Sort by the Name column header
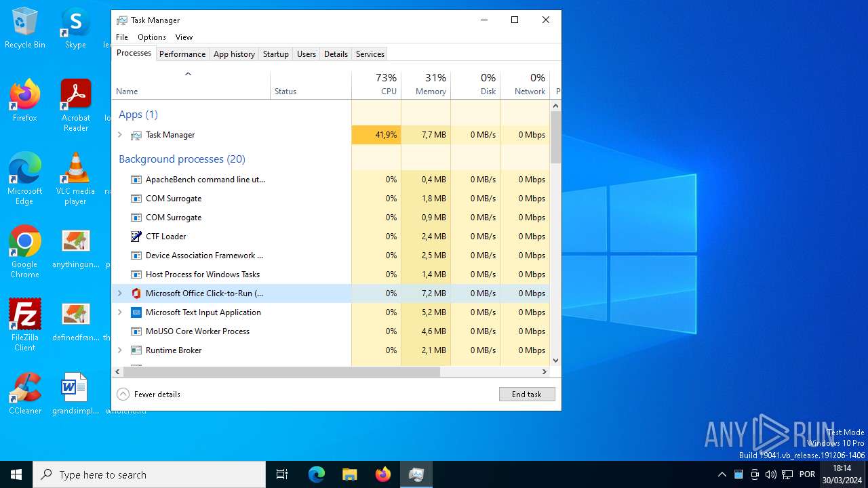 pyautogui.click(x=191, y=84)
